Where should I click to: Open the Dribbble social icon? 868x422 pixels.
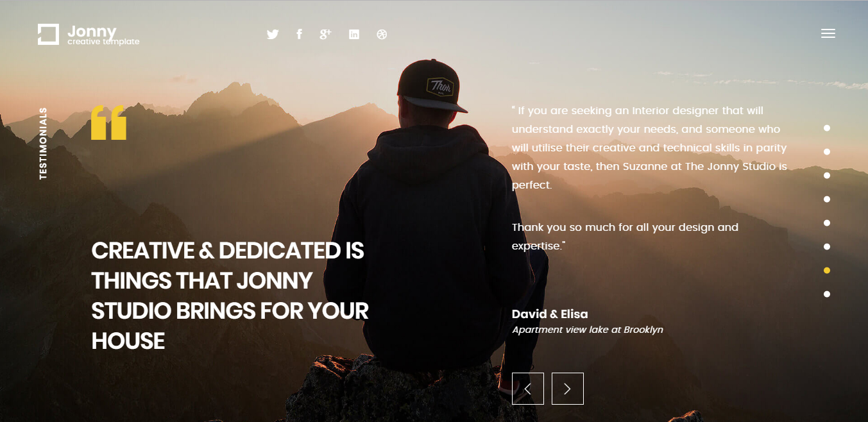(382, 35)
